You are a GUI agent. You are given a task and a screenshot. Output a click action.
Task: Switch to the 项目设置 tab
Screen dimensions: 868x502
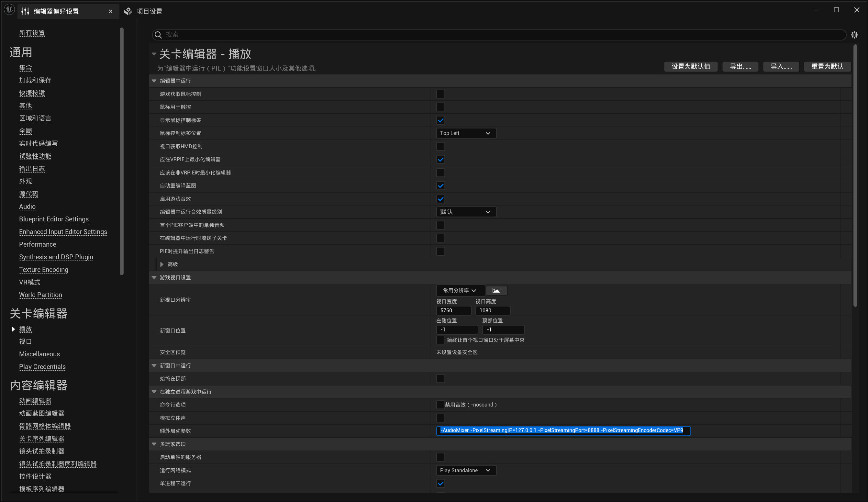click(149, 11)
